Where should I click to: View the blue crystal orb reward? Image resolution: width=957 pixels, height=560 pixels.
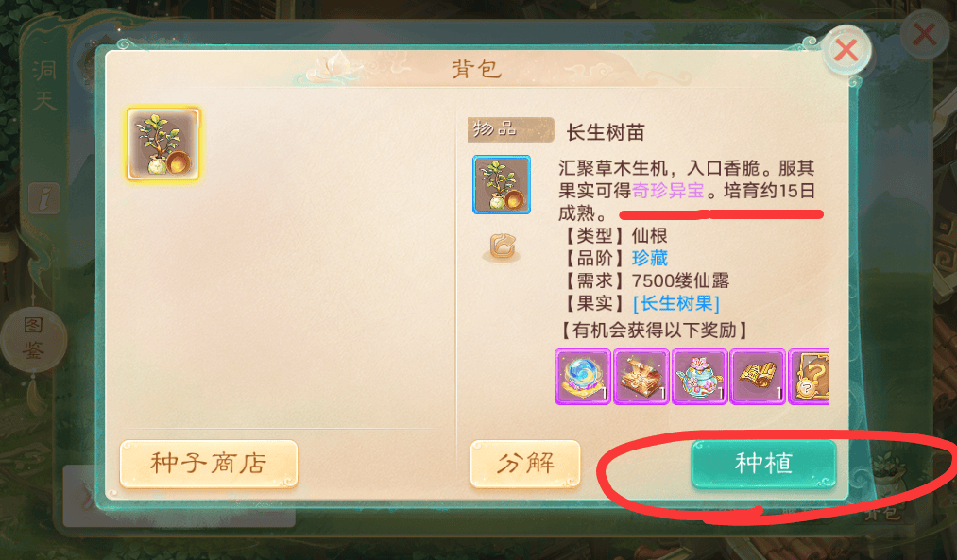583,377
